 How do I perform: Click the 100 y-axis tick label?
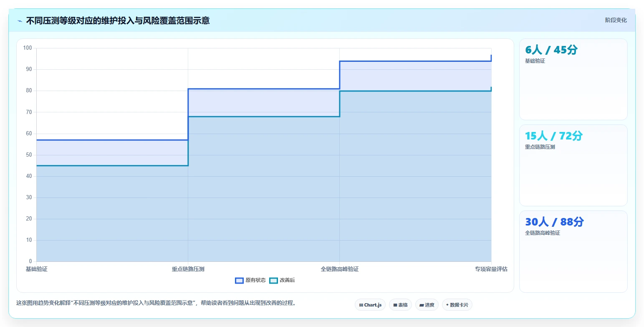[x=28, y=48]
